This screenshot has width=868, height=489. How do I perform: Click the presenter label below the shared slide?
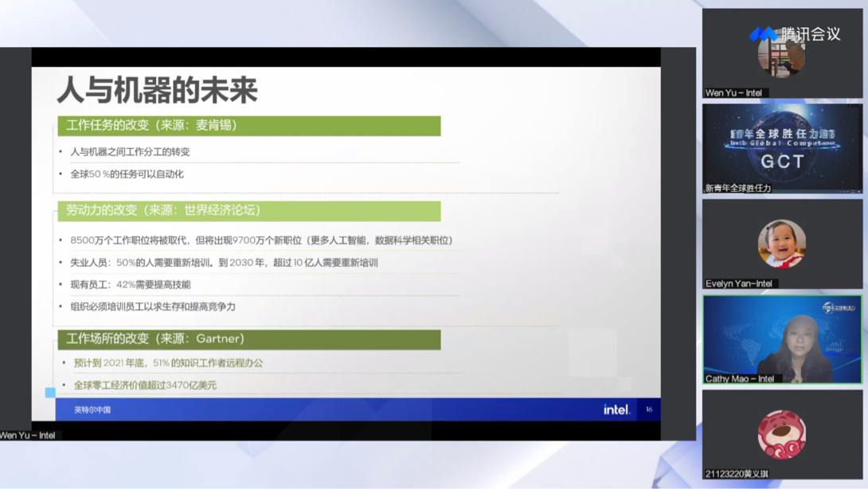click(x=29, y=436)
